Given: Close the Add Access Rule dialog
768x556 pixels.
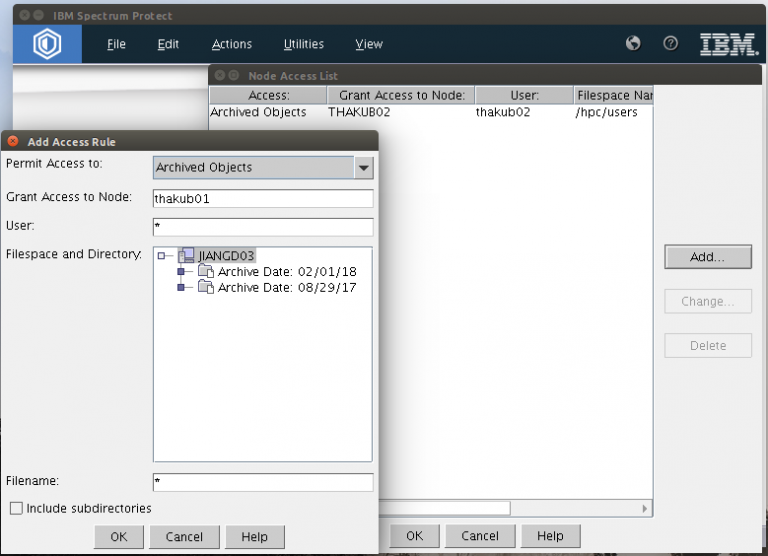Looking at the screenshot, I should click(13, 141).
